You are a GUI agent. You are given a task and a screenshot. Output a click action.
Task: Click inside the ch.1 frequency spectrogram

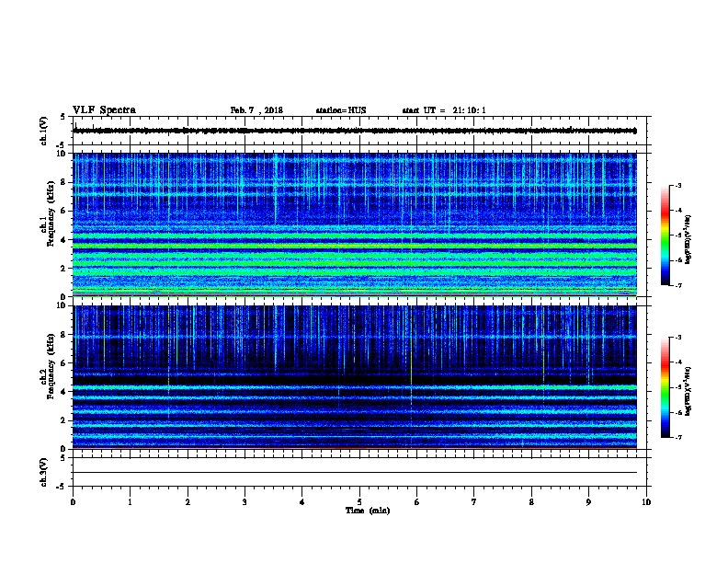click(355, 224)
